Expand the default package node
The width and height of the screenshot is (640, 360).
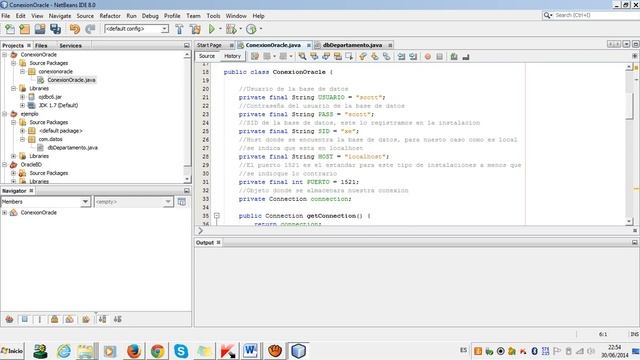click(22, 131)
